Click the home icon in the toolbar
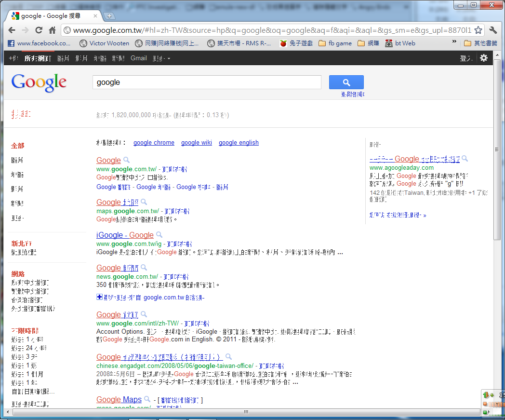 click(x=52, y=30)
